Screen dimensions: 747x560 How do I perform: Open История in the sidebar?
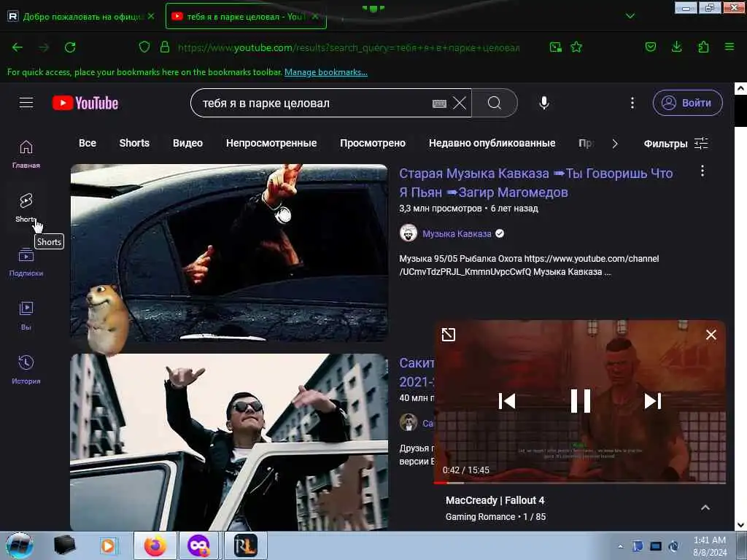pos(26,370)
